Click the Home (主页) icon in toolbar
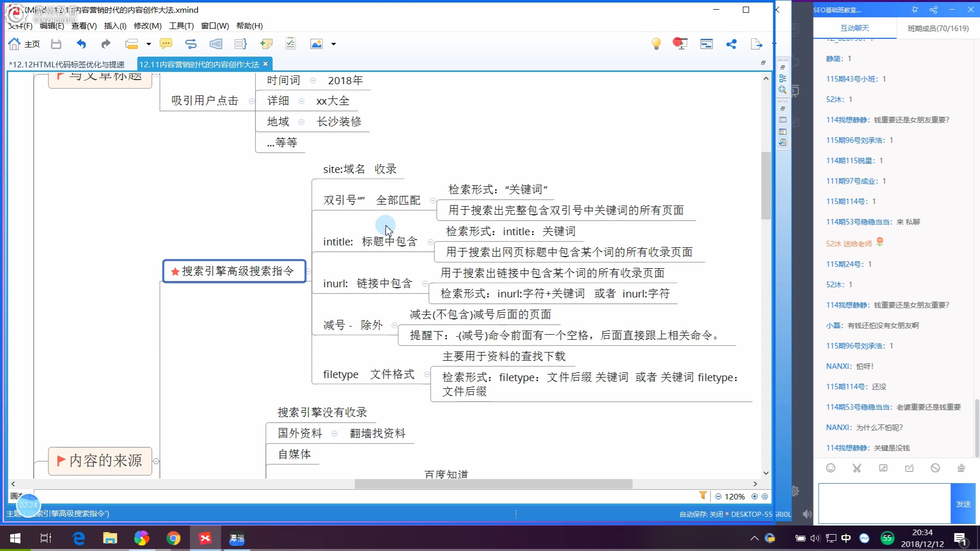980x551 pixels. click(14, 44)
